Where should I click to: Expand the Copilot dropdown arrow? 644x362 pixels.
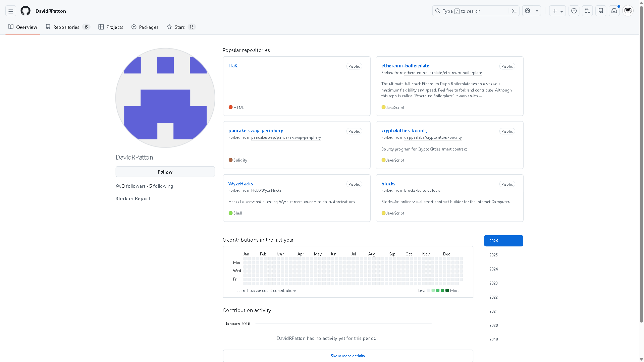click(x=537, y=11)
